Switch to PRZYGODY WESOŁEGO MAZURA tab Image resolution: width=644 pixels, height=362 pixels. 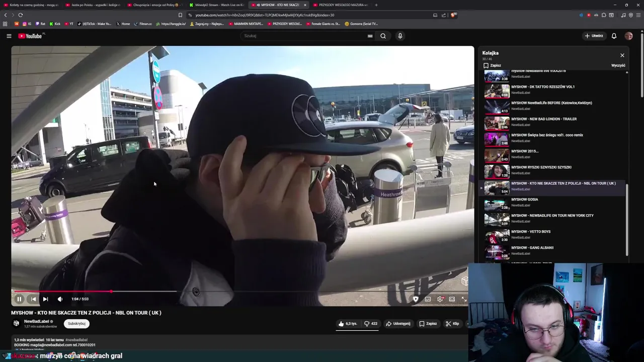341,5
